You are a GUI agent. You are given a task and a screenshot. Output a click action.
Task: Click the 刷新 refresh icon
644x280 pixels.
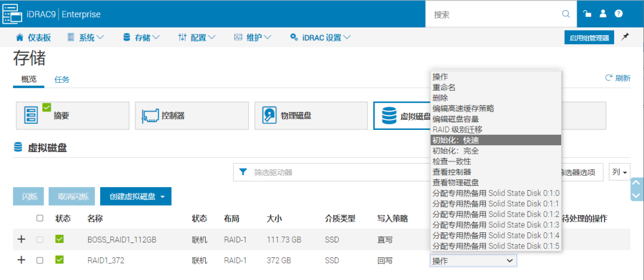[609, 77]
